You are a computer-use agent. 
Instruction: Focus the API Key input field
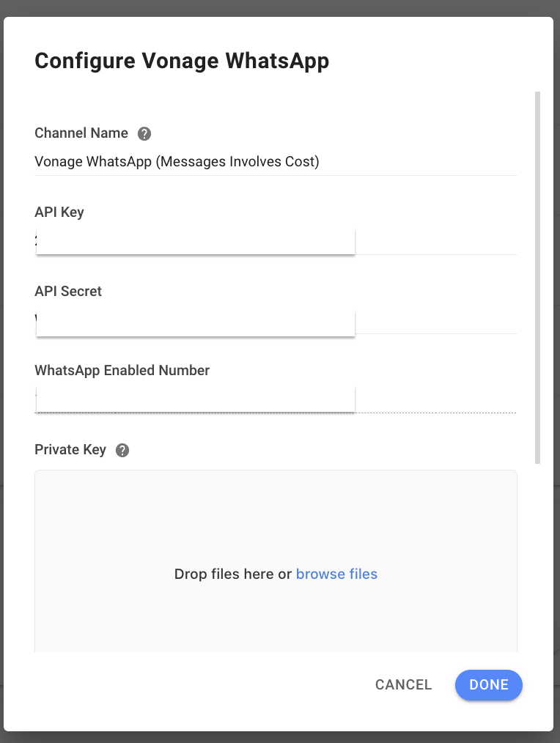pos(276,241)
